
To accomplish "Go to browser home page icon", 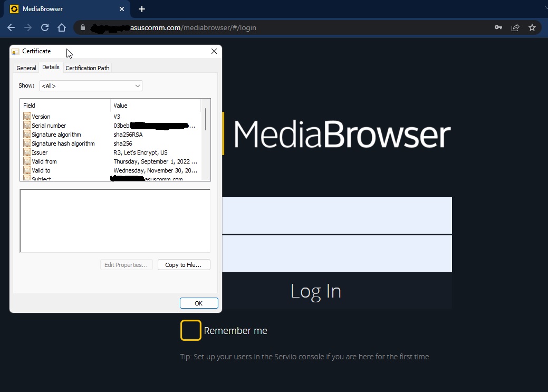I will pos(62,27).
